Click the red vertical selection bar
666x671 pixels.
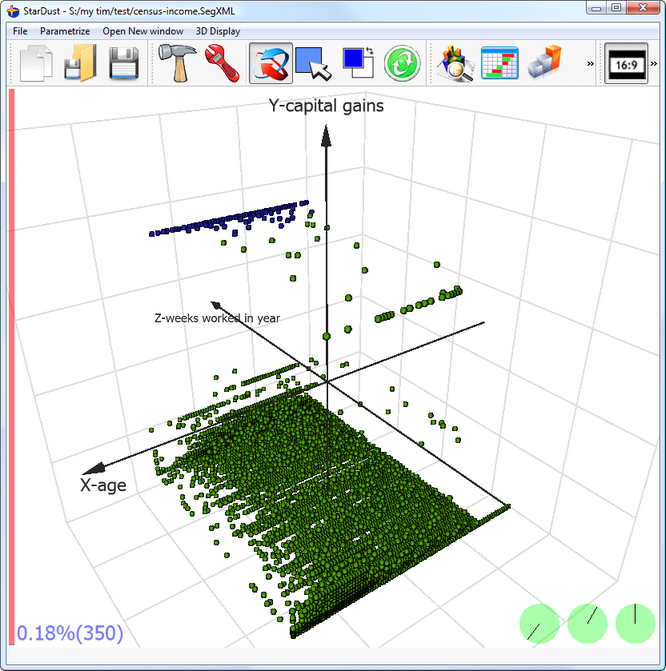pyautogui.click(x=12, y=367)
